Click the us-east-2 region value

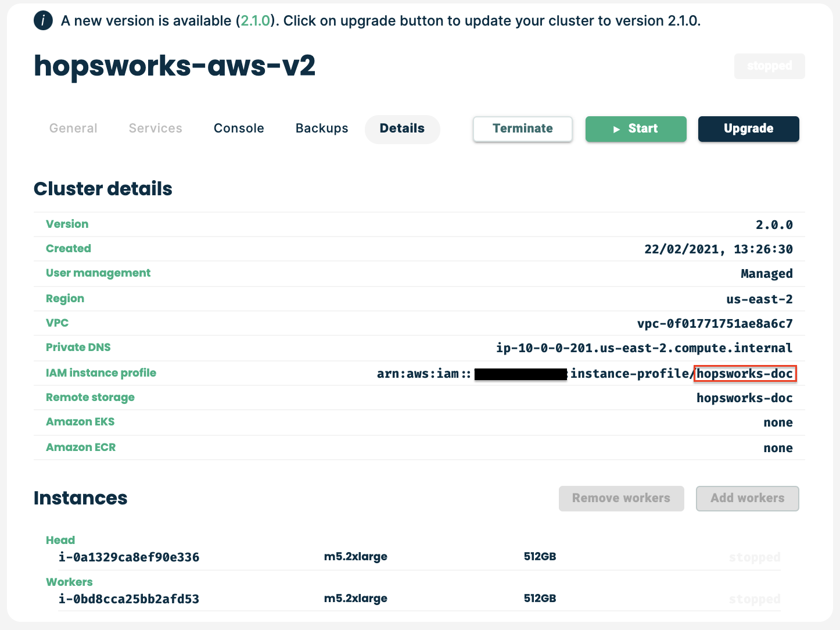click(760, 299)
